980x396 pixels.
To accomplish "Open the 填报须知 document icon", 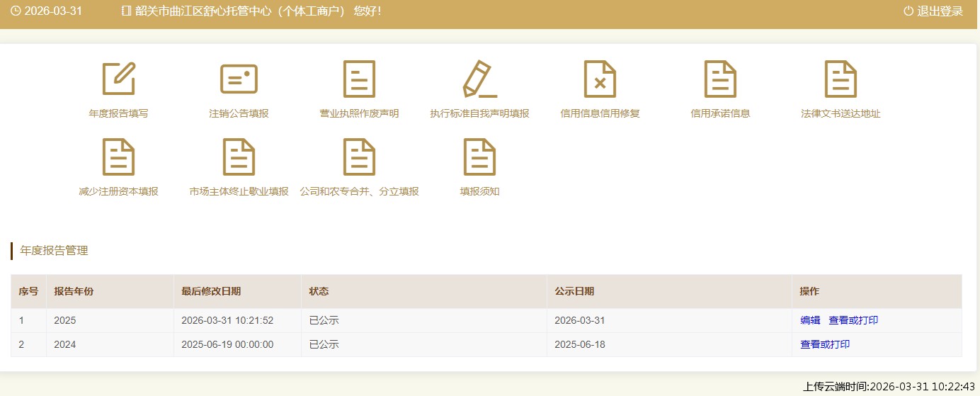I will click(x=479, y=157).
